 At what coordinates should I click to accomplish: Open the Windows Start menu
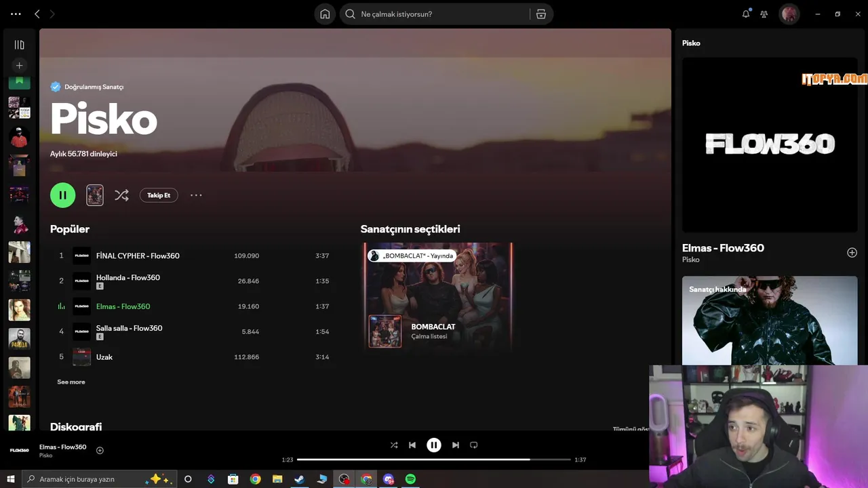coord(11,479)
